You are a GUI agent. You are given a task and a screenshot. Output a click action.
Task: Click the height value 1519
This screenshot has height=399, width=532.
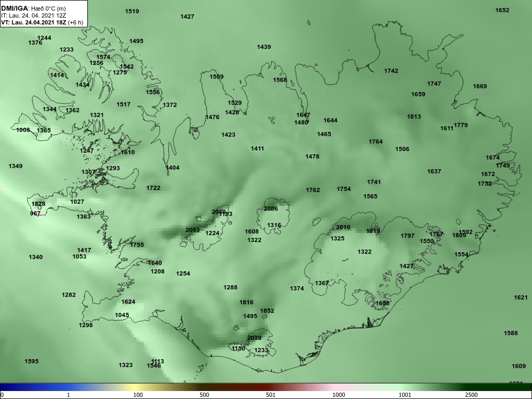(132, 11)
